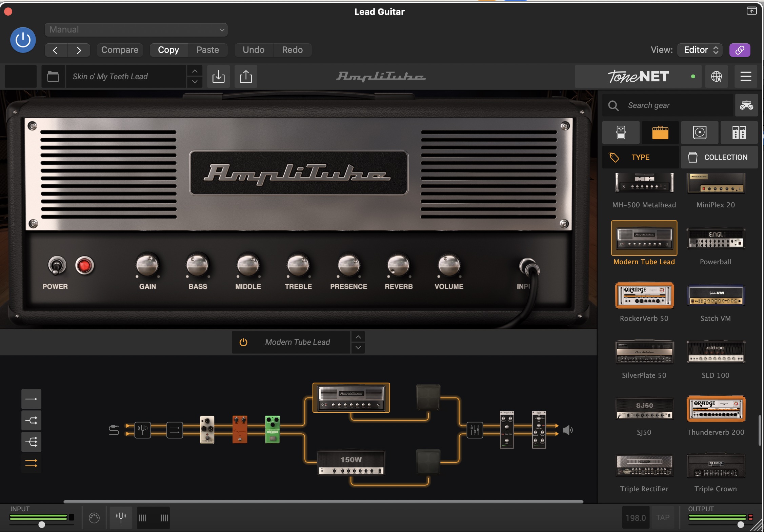Toggle the plugin power bypass button

click(x=23, y=40)
